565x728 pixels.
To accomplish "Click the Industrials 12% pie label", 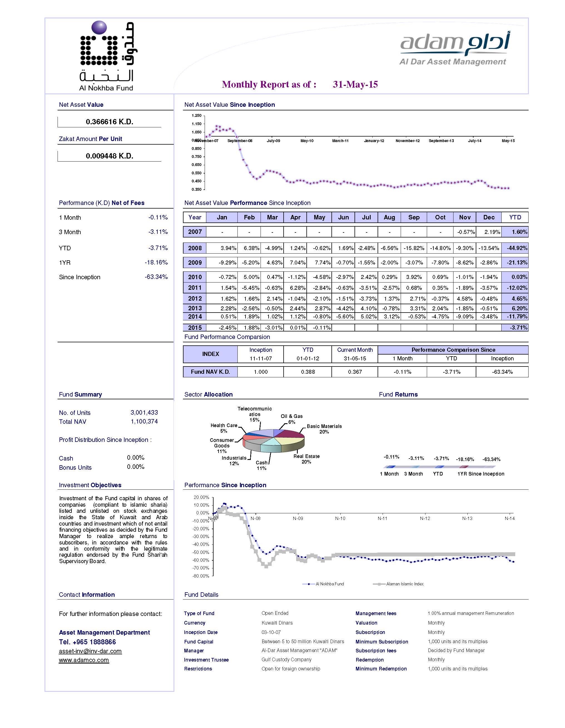I will click(x=234, y=461).
